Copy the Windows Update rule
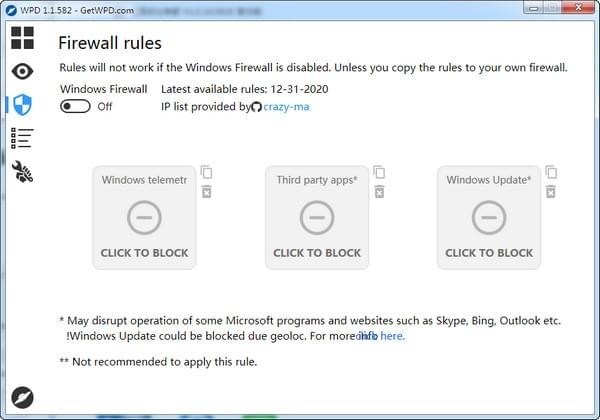 tap(551, 172)
